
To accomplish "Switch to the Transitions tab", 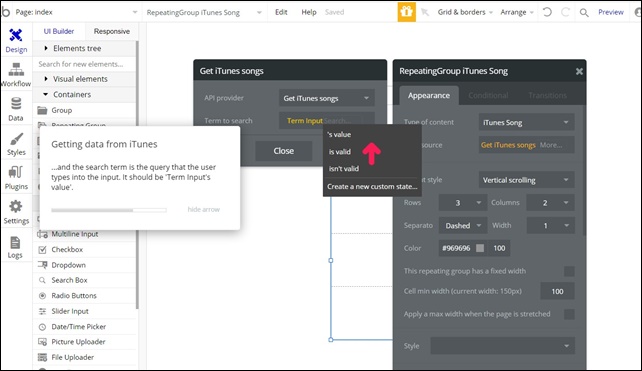I will [x=547, y=95].
